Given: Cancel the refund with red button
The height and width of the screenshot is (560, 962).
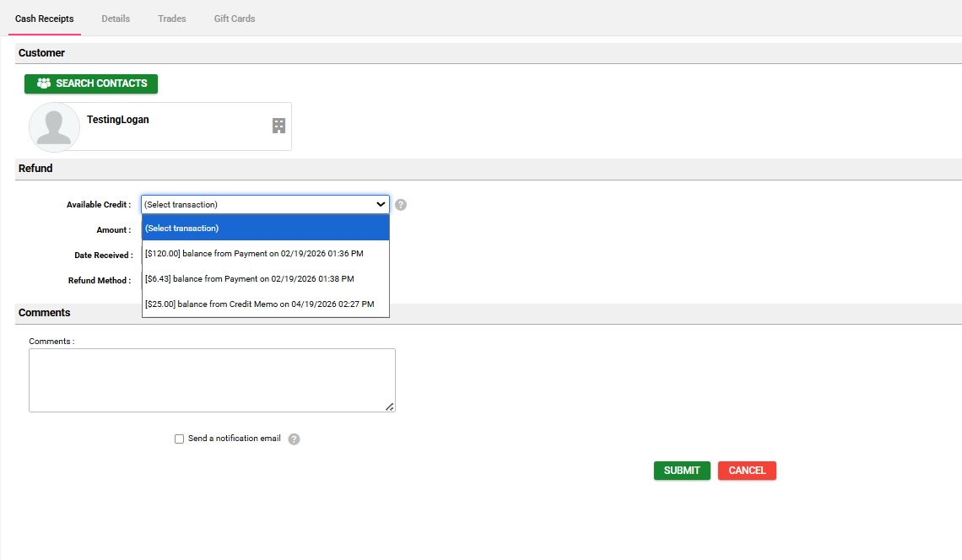Looking at the screenshot, I should click(x=747, y=471).
